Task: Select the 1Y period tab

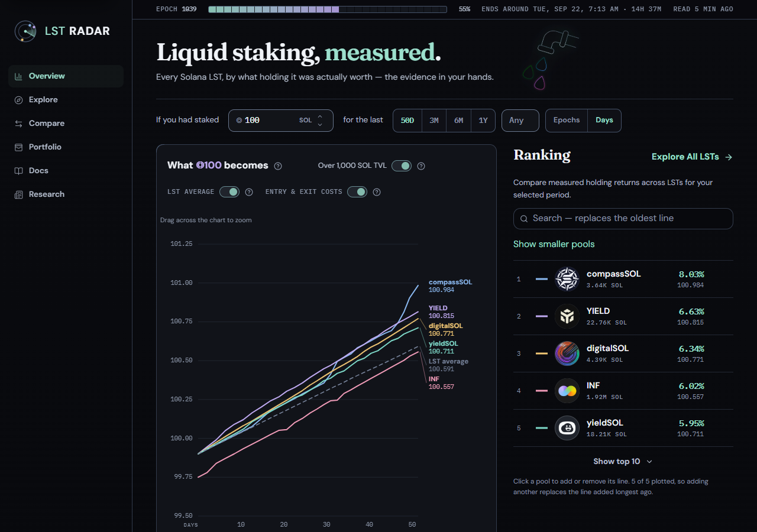Action: tap(483, 121)
